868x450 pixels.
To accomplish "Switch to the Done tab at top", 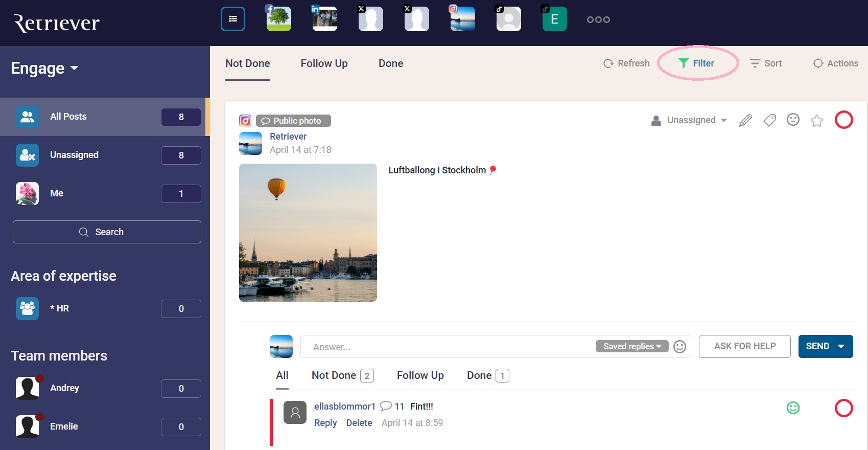I will click(391, 63).
